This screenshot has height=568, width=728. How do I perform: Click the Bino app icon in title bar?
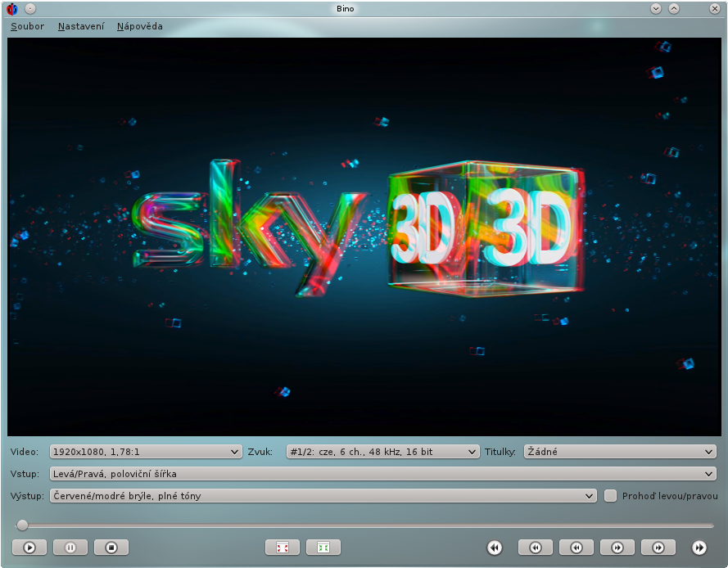[12, 9]
